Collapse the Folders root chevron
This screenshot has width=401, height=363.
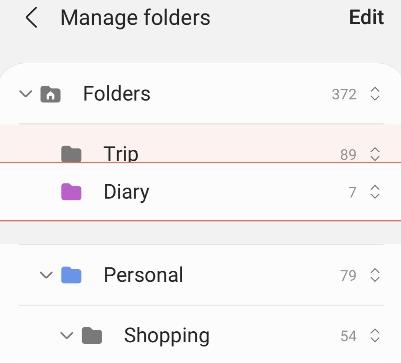[x=25, y=94]
